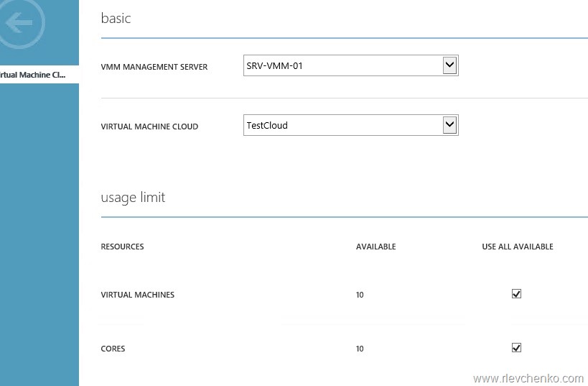The width and height of the screenshot is (588, 386).
Task: Open the Virtual Machine Cloud combo box showing TestCloud
Action: click(343, 125)
